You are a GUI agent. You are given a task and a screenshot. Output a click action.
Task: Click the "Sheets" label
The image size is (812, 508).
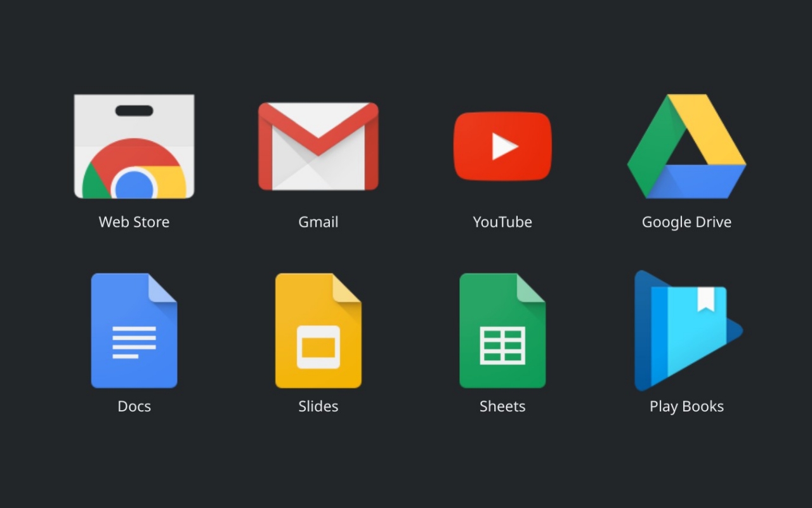pyautogui.click(x=502, y=406)
